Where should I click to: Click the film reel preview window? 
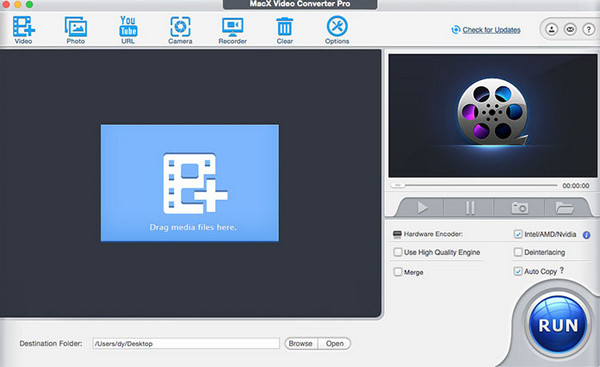click(493, 115)
